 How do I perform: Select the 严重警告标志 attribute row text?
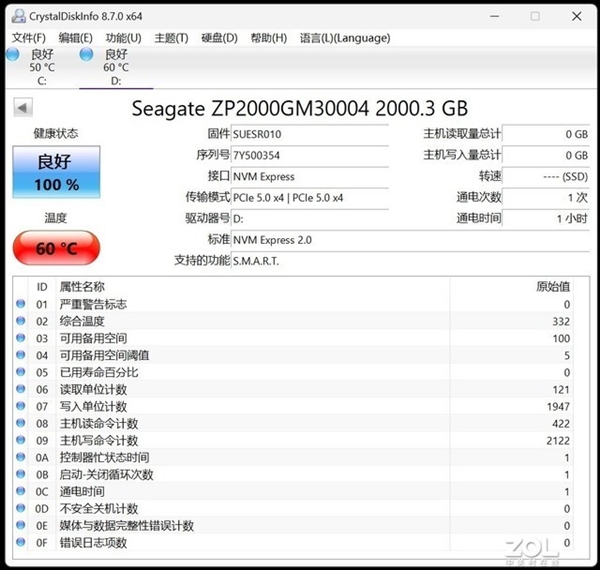pos(93,305)
